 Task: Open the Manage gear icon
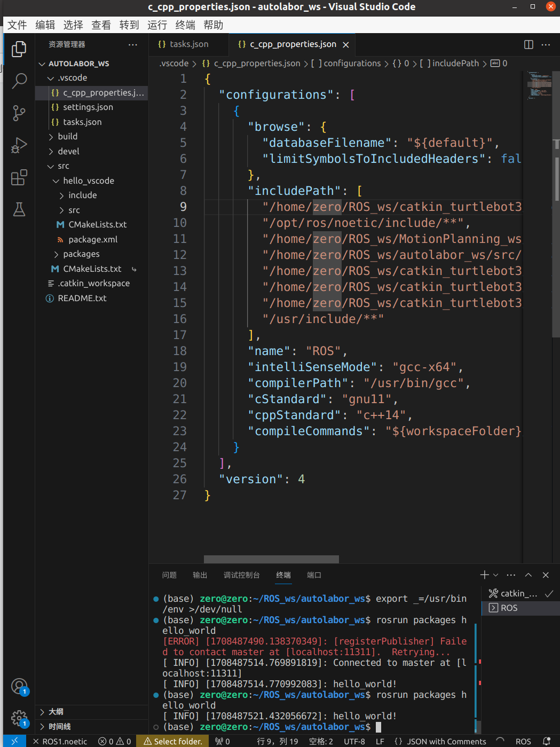coord(19,718)
